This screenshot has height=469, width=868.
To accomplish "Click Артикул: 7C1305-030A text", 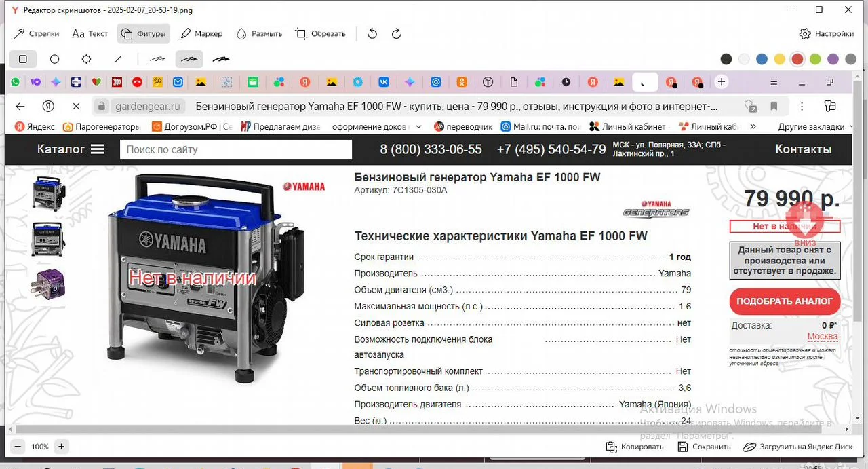I will click(x=401, y=190).
